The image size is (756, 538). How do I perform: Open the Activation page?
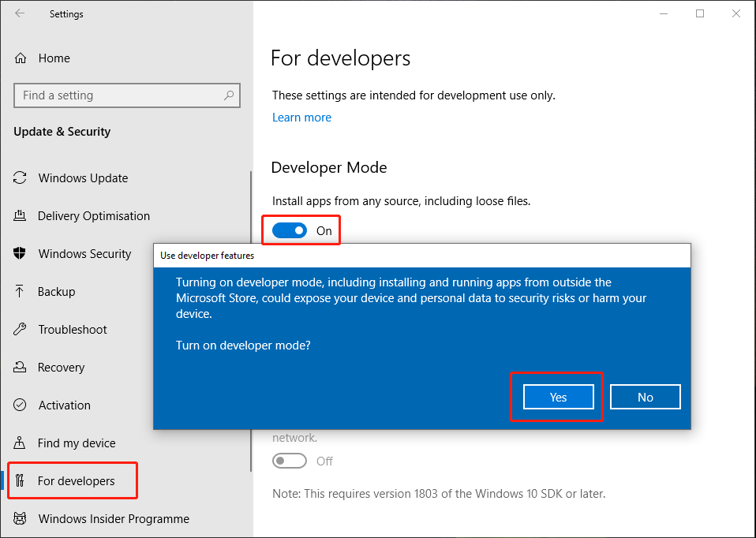(x=64, y=405)
